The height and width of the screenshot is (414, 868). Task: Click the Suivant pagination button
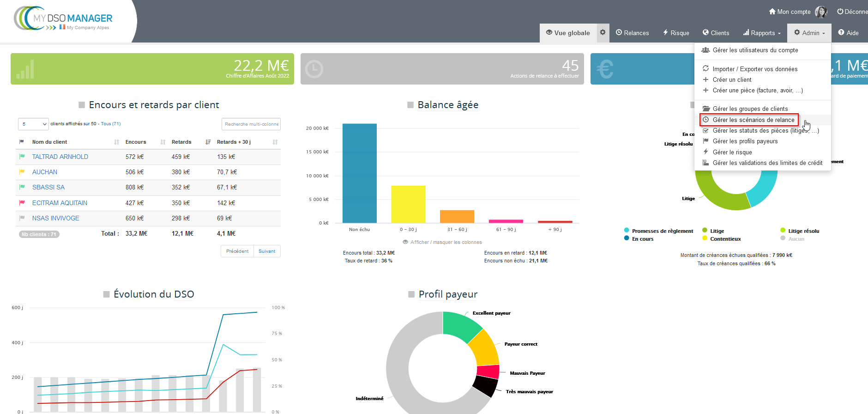click(267, 251)
